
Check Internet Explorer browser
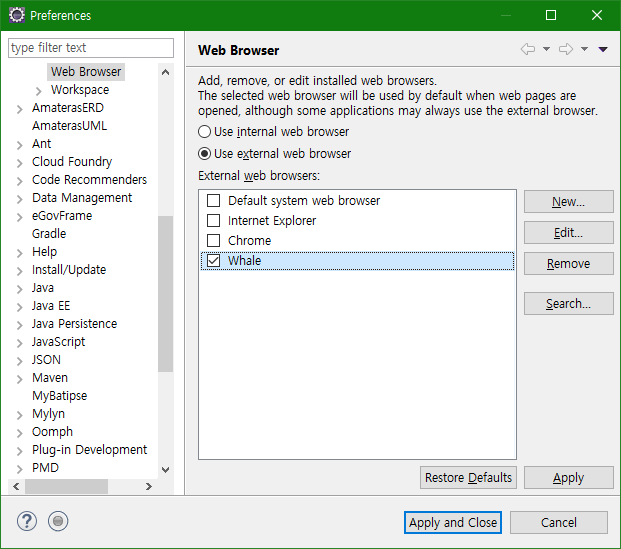pyautogui.click(x=213, y=221)
